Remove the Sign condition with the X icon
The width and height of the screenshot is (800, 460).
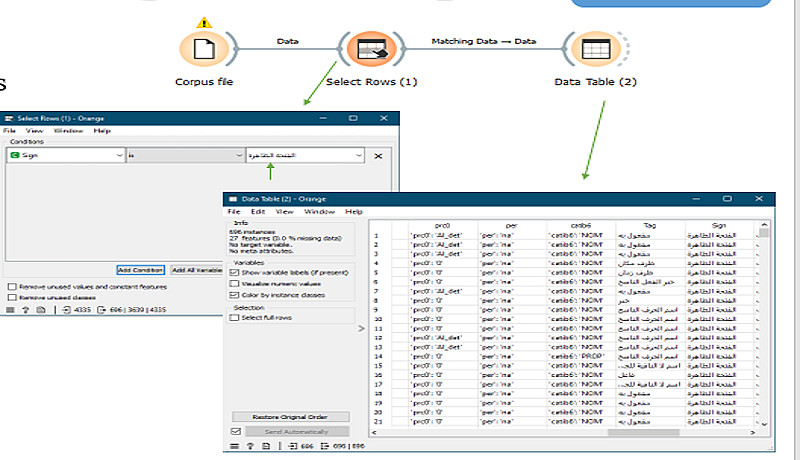(x=378, y=156)
